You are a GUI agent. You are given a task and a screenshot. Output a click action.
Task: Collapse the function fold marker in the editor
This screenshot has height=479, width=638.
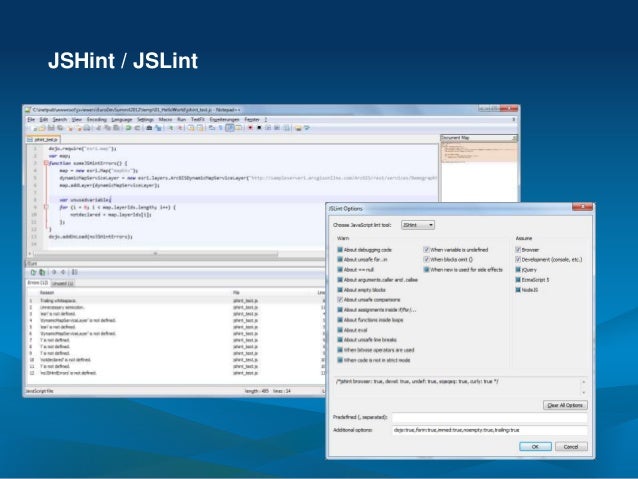46,163
